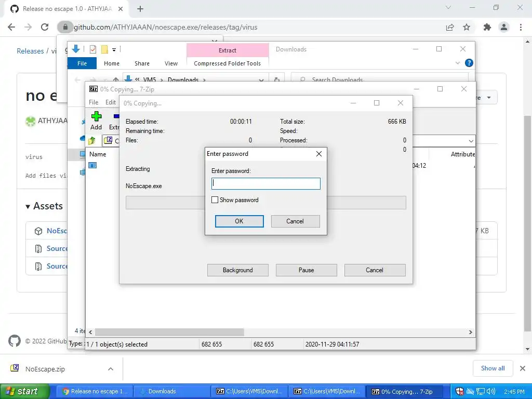Share this page icon in Chrome
The height and width of the screenshot is (399, 532).
pos(450,27)
